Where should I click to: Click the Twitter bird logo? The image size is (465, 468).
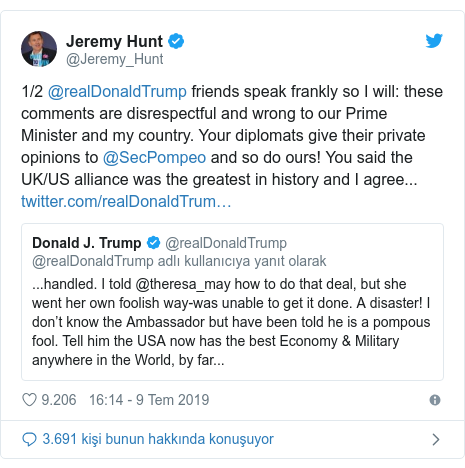(x=434, y=41)
